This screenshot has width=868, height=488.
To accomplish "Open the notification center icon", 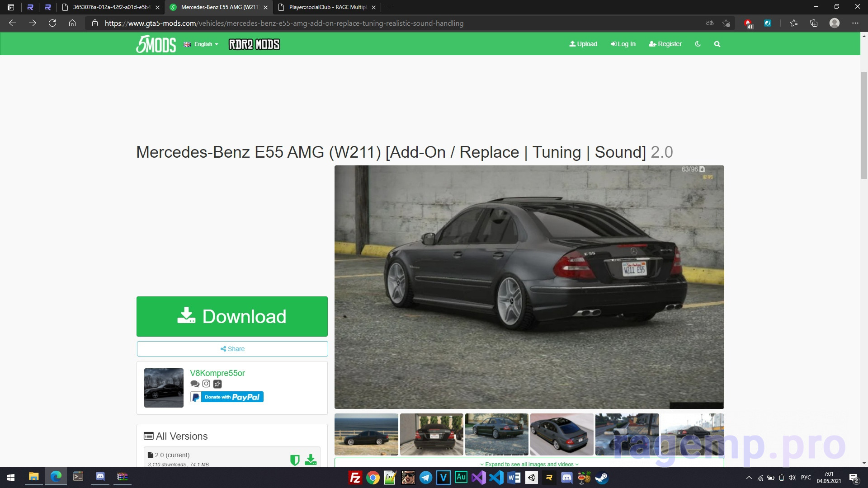I will click(x=854, y=478).
